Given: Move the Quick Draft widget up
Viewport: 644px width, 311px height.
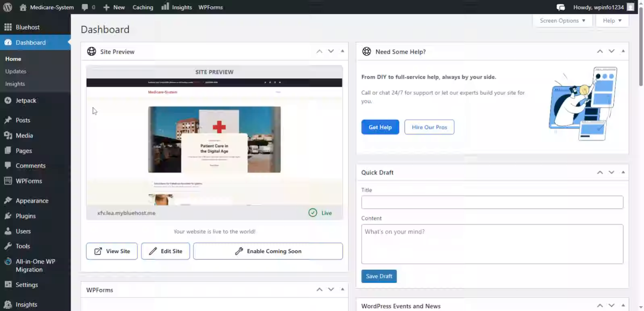Looking at the screenshot, I should point(600,172).
